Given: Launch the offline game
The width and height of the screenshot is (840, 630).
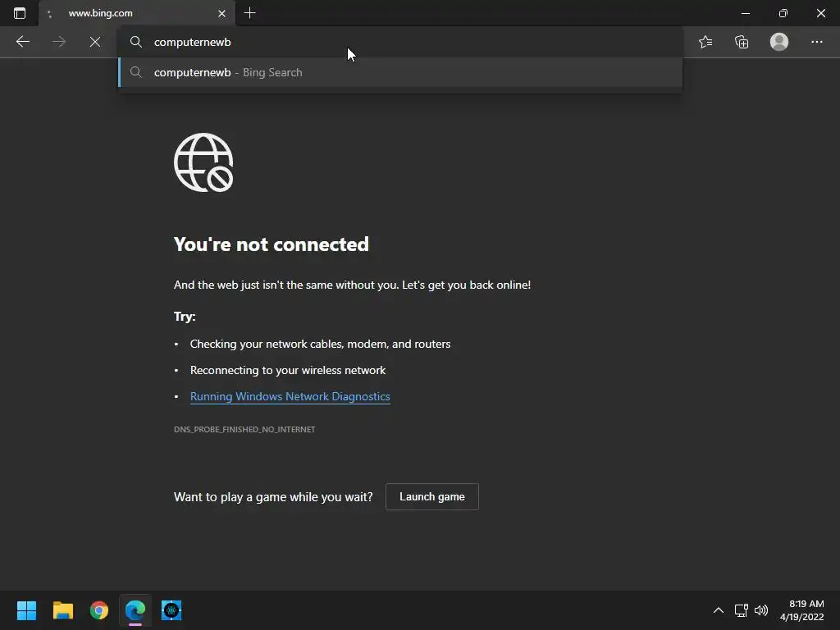Looking at the screenshot, I should tap(431, 496).
